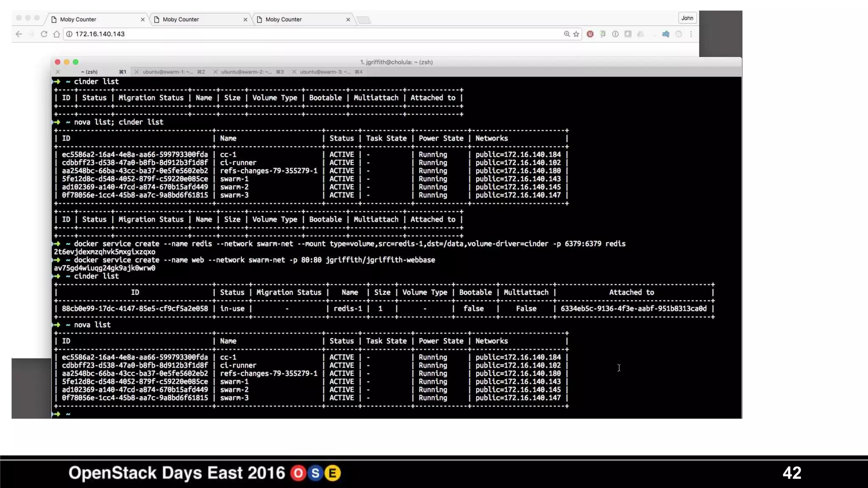Screen dimensions: 868x488
Task: Open the ubuntu@swarm-1 terminal tab
Action: (x=167, y=72)
